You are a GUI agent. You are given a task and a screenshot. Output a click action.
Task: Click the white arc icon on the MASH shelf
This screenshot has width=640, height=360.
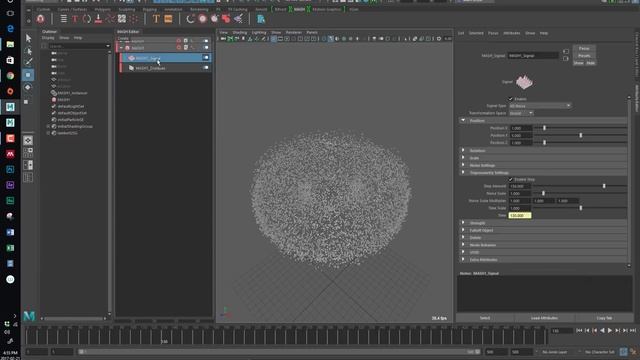click(x=190, y=18)
